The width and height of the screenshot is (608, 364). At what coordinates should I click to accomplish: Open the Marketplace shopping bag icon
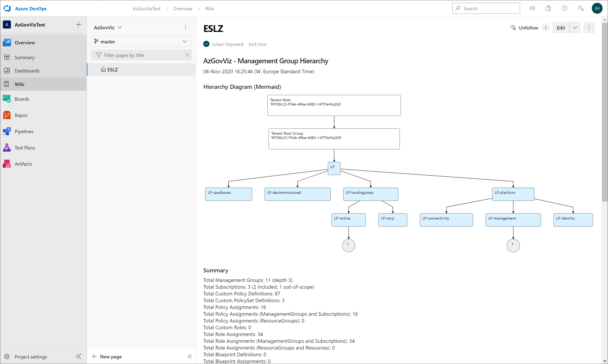point(548,8)
